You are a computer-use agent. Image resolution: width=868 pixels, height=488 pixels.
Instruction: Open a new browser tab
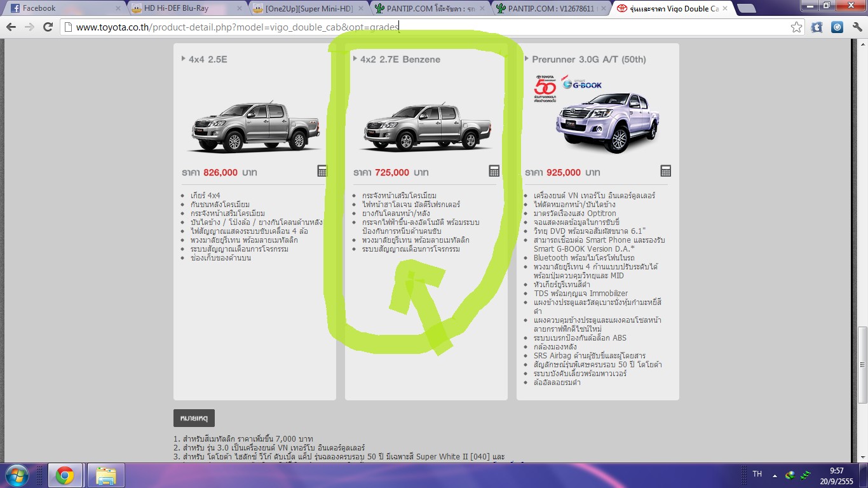coord(746,8)
